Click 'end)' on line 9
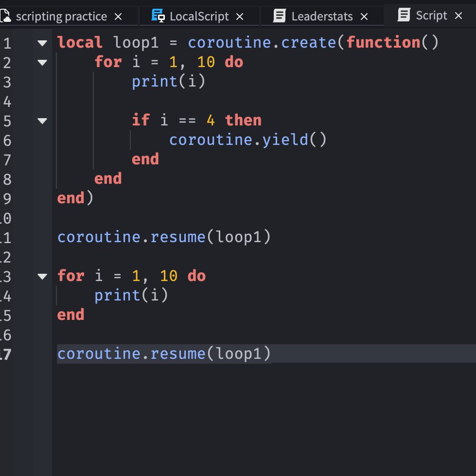The image size is (476, 476). coord(75,198)
